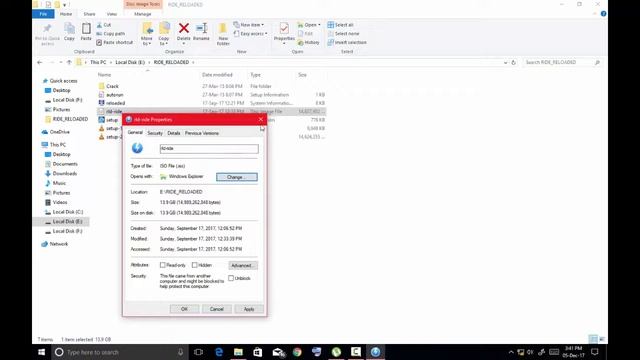Open the Previous Versions tab
640x360 pixels.
point(202,133)
